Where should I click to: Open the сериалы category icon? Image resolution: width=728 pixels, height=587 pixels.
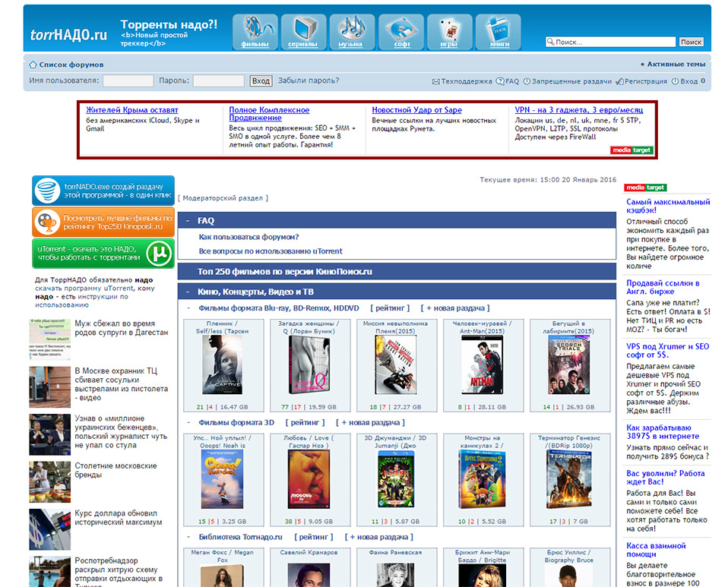tap(303, 32)
